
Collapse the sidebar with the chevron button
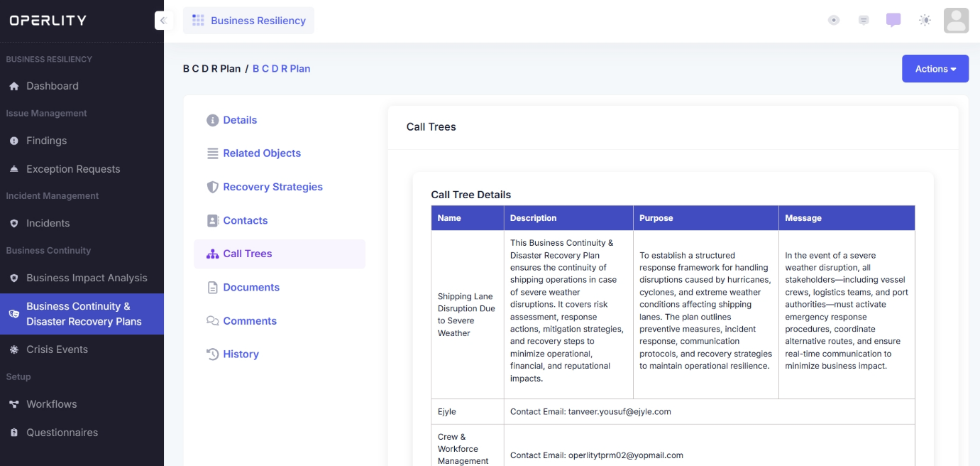pos(163,21)
